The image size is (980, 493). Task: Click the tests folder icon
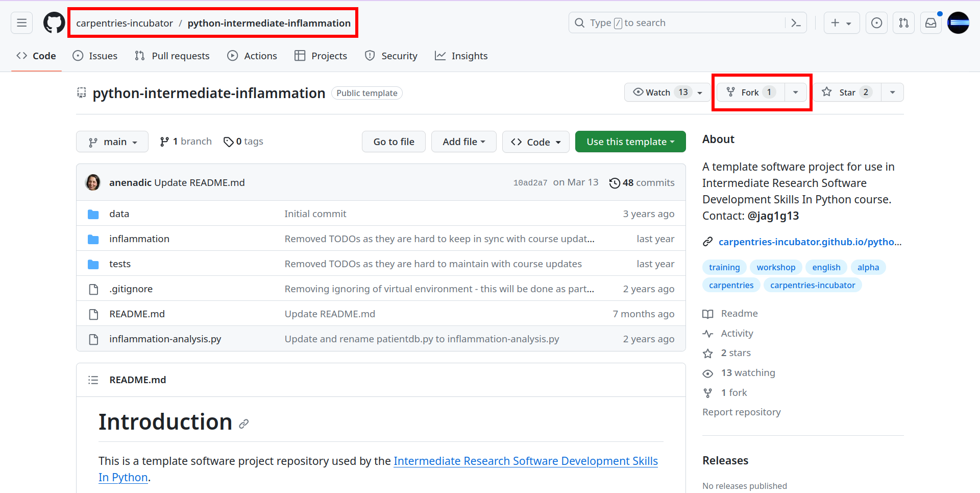pyautogui.click(x=93, y=264)
